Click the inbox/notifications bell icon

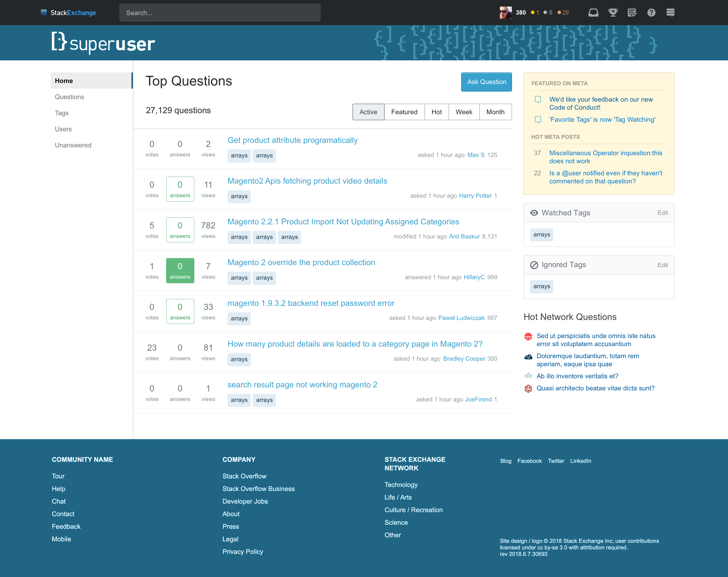pos(593,12)
